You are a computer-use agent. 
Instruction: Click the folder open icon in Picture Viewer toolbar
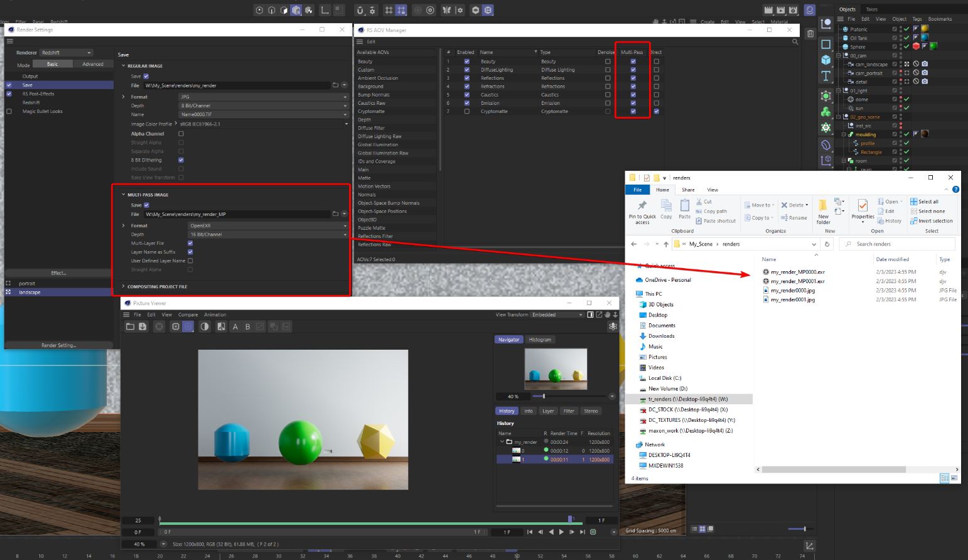tap(130, 326)
